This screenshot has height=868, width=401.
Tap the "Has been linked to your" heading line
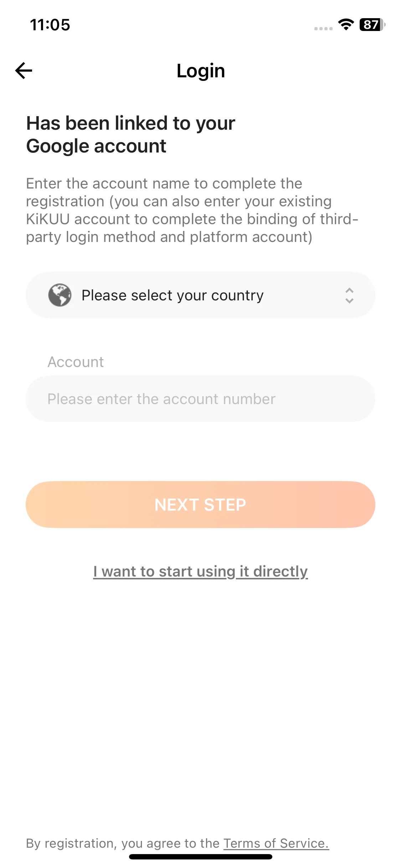pyautogui.click(x=130, y=123)
